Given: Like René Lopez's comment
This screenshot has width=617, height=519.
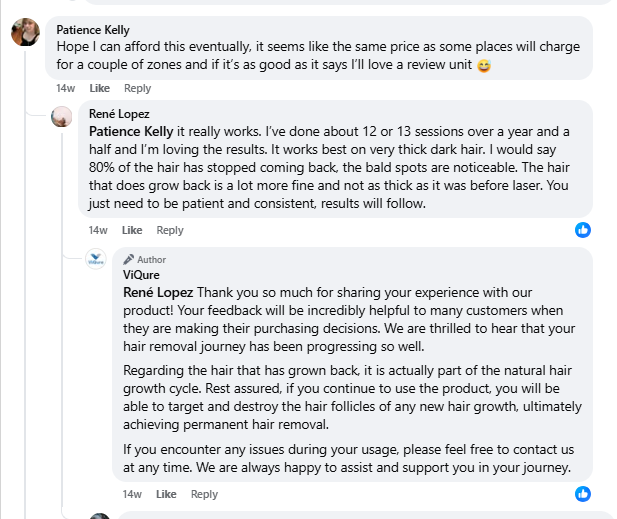Looking at the screenshot, I should (x=132, y=230).
